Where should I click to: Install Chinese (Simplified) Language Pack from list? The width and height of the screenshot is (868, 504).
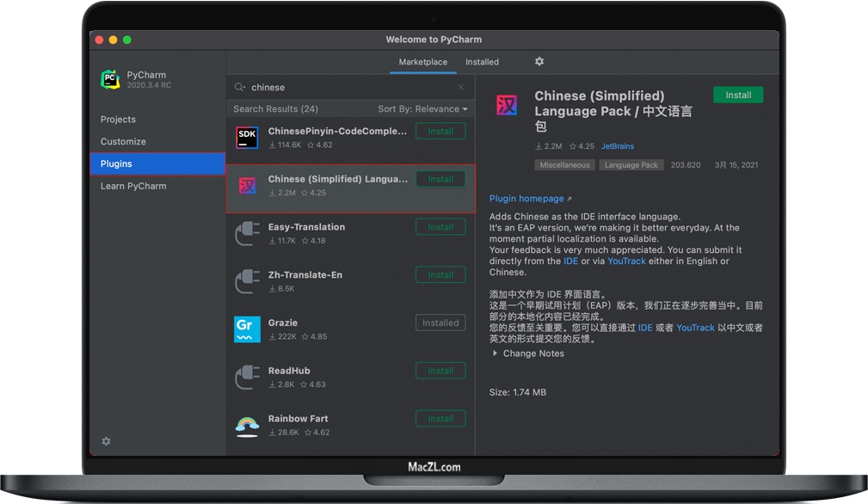click(440, 179)
